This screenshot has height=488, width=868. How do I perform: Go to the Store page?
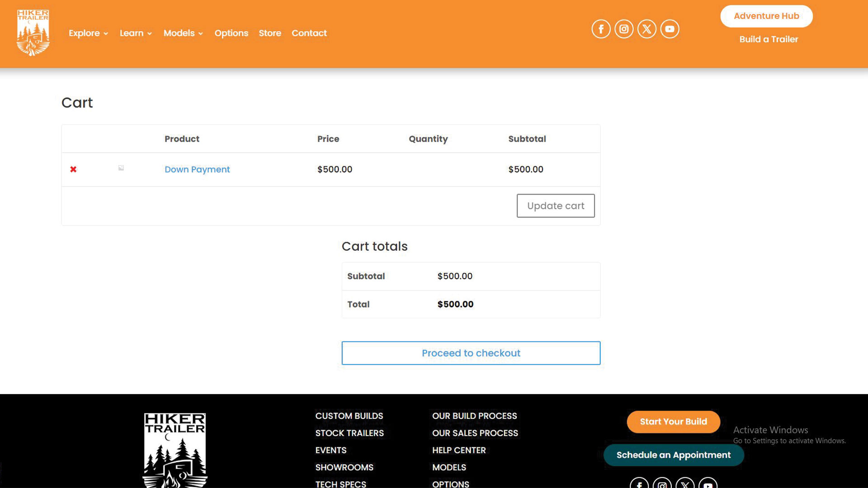pos(270,33)
